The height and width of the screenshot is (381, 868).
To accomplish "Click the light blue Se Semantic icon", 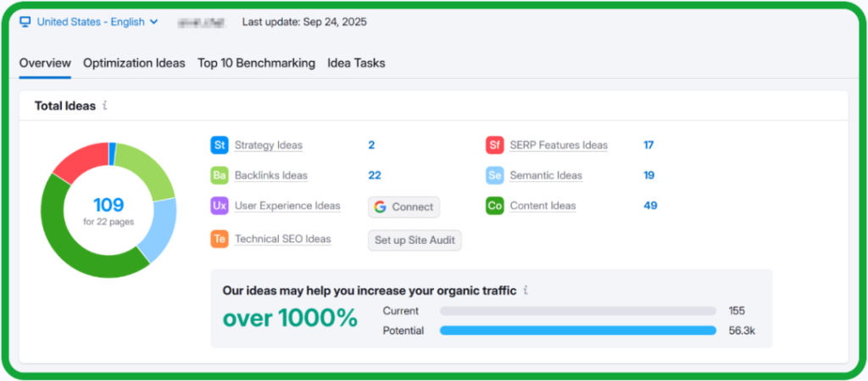I will click(x=495, y=175).
